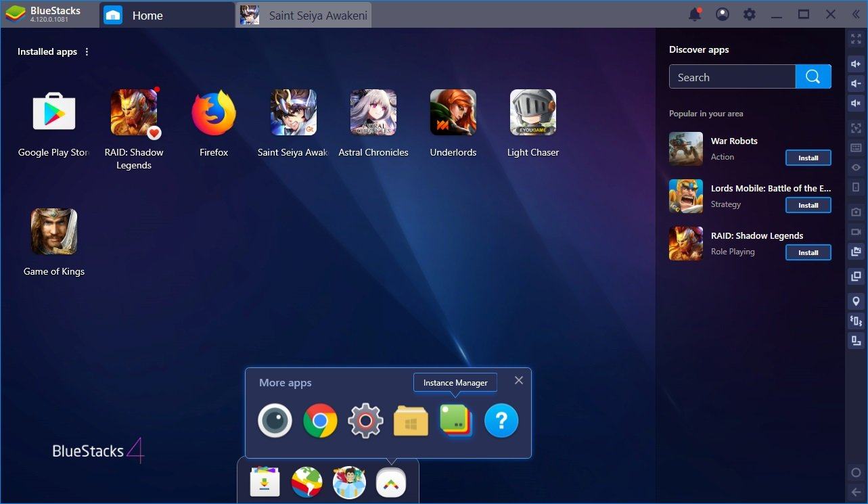This screenshot has height=504, width=868.
Task: Open the media gallery sidebar icon
Action: pos(856,252)
